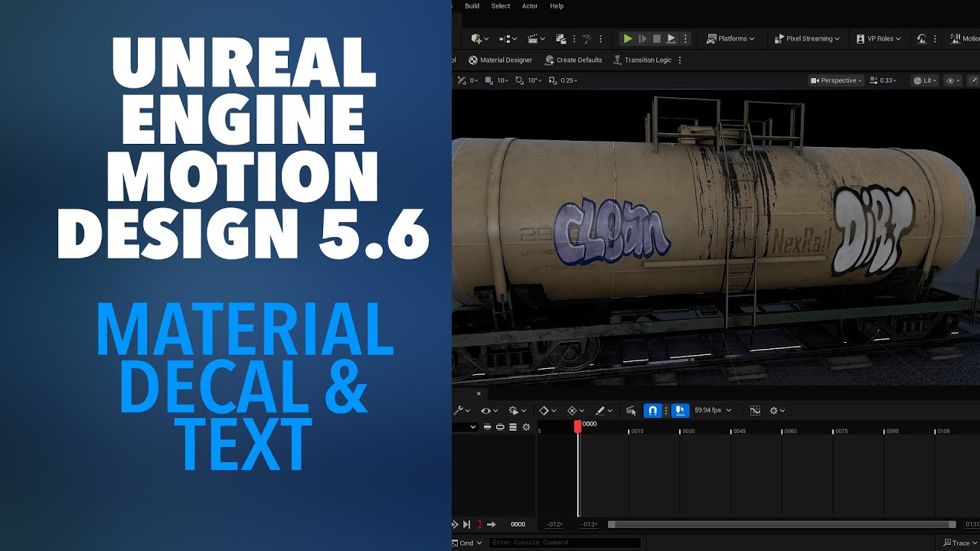Click the red playhead at frame 0000
Screen dimensions: 980x551
click(578, 426)
